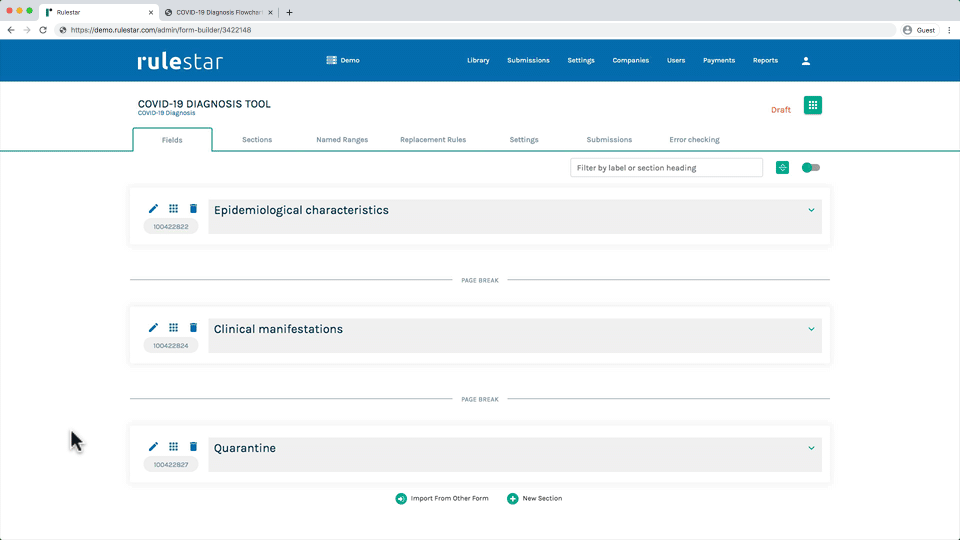Expand the Epidemiological characteristics section chevron

click(x=811, y=210)
